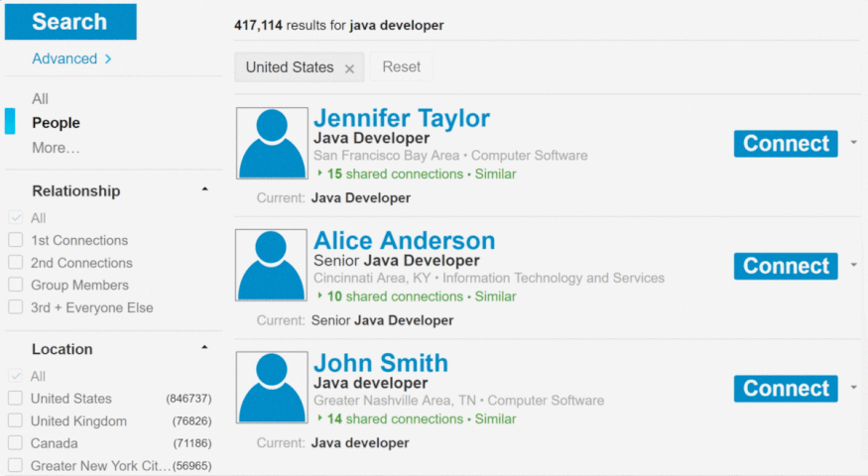This screenshot has height=476, width=868.
Task: Select the People search category
Action: 56,122
